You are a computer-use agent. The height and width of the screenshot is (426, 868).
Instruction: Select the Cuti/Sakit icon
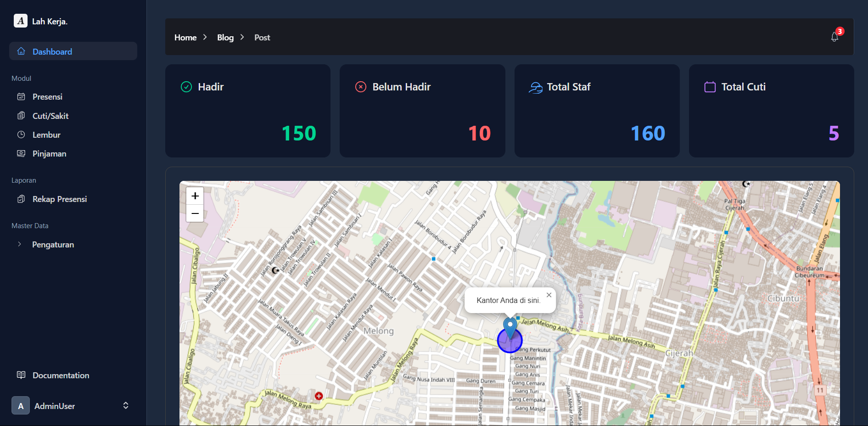[21, 116]
